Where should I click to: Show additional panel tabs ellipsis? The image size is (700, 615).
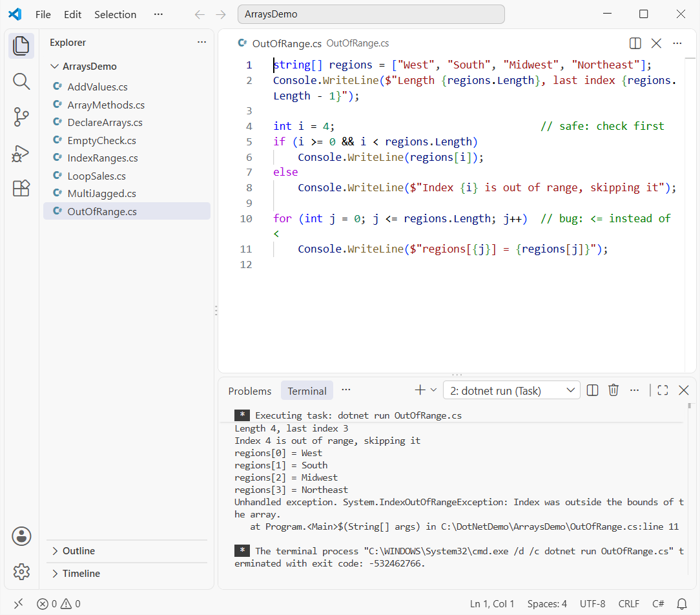[346, 390]
